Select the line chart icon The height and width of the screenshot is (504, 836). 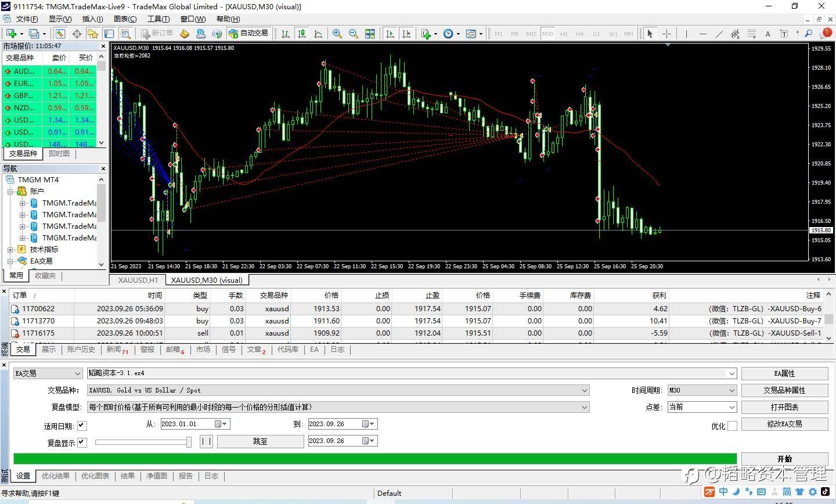tap(318, 34)
